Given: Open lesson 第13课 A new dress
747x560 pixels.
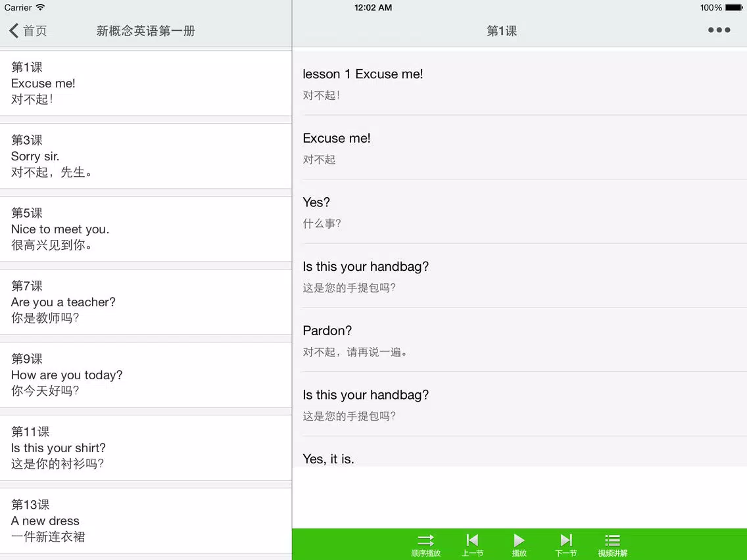Looking at the screenshot, I should point(146,521).
